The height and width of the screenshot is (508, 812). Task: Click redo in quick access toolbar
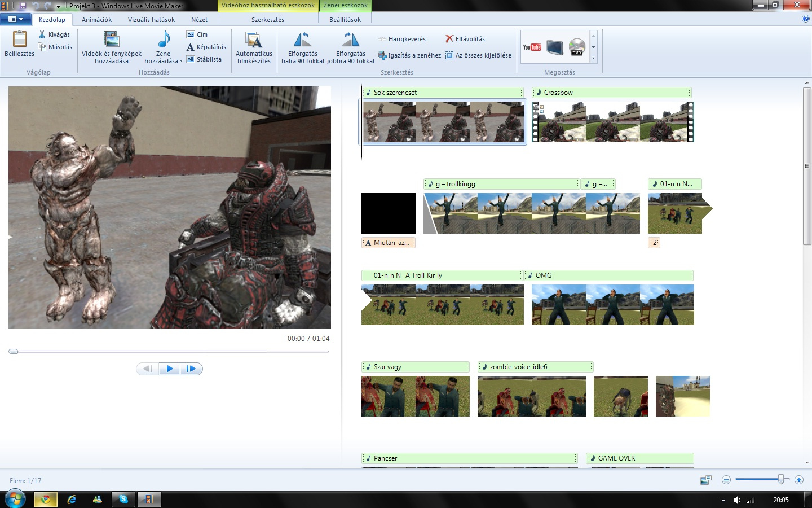click(x=47, y=6)
